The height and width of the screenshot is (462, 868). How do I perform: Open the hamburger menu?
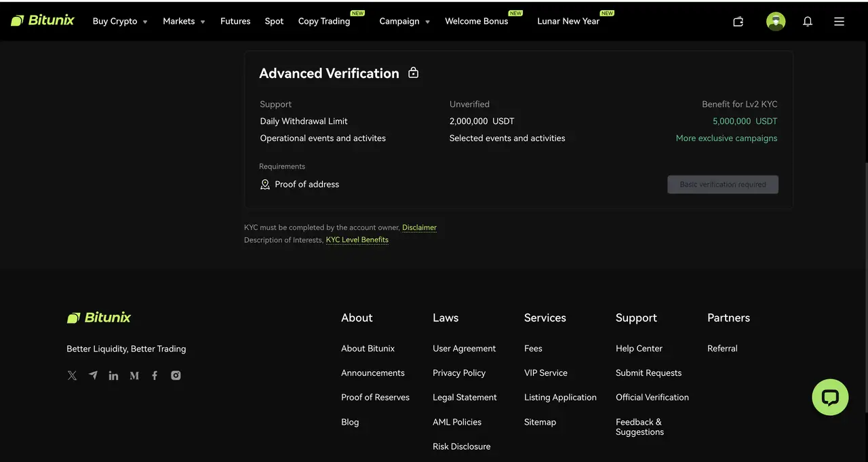[839, 21]
